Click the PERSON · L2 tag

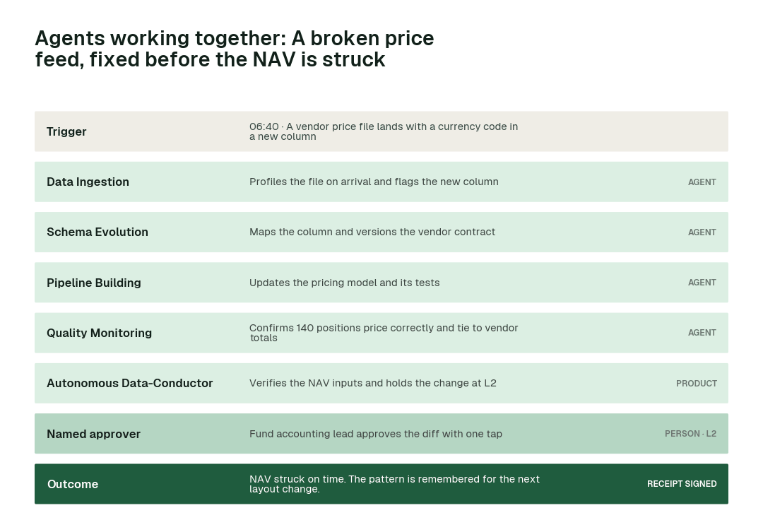coord(690,434)
